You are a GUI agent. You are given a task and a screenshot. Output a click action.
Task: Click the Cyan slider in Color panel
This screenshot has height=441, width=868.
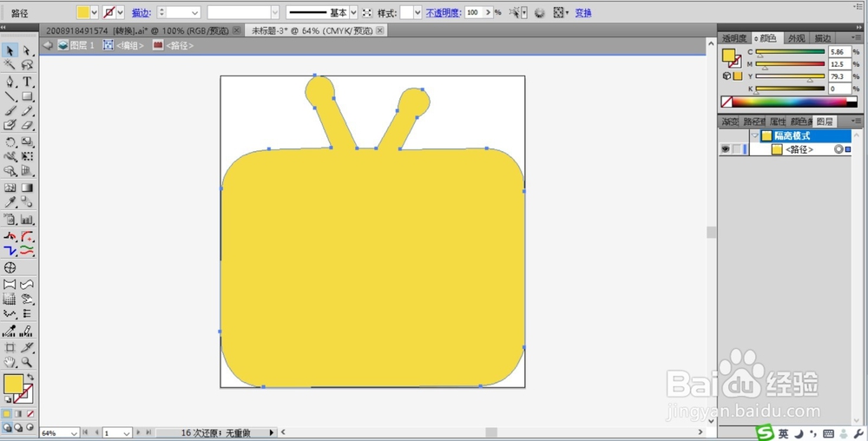coord(790,52)
